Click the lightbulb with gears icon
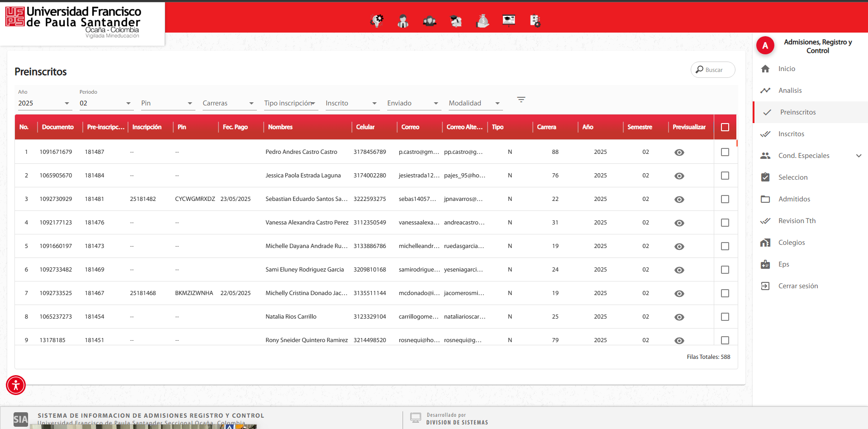This screenshot has width=868, height=429. click(377, 21)
